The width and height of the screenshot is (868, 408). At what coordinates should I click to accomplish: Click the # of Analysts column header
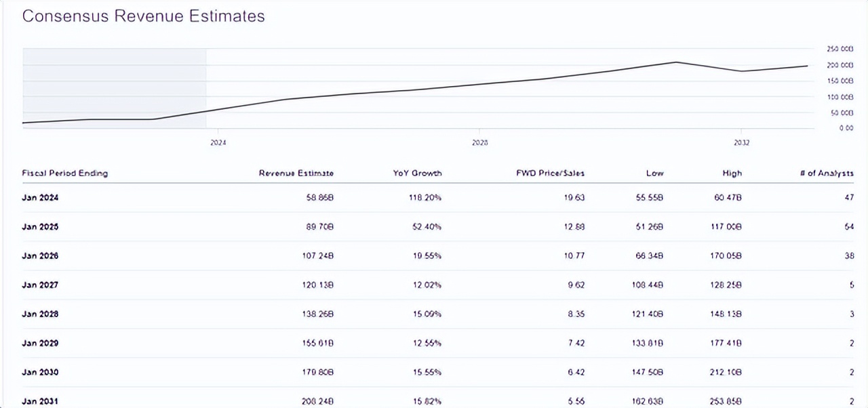(827, 173)
